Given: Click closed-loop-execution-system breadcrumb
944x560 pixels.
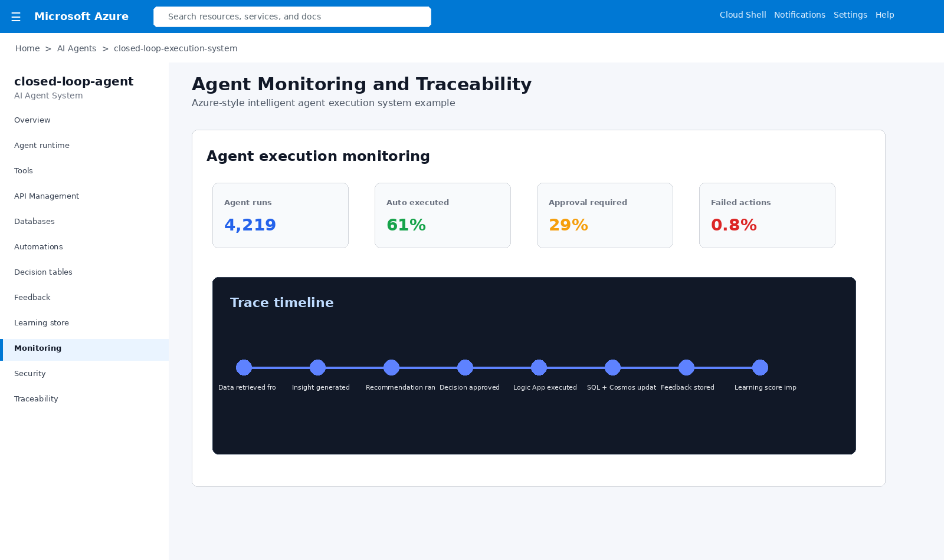Looking at the screenshot, I should click(x=175, y=48).
